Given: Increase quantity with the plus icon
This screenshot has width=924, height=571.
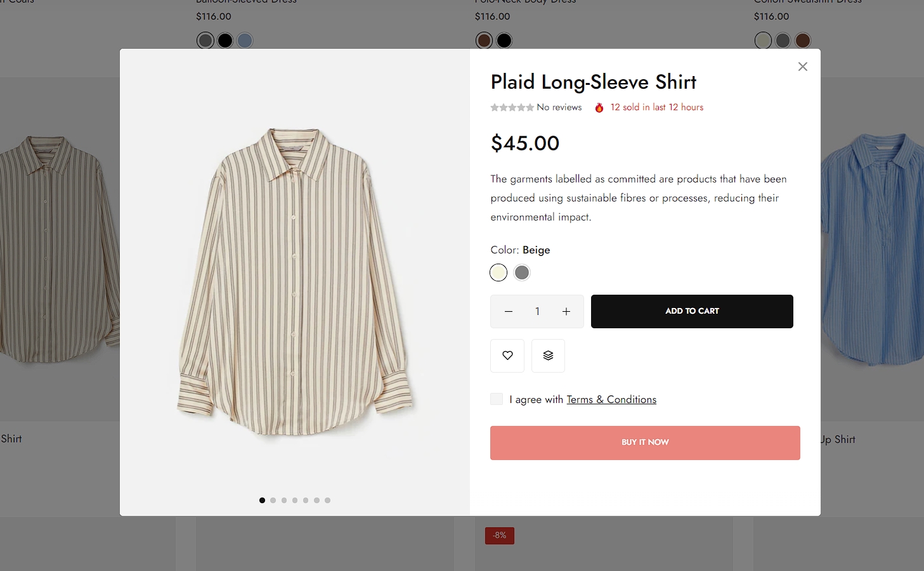Looking at the screenshot, I should [x=566, y=311].
